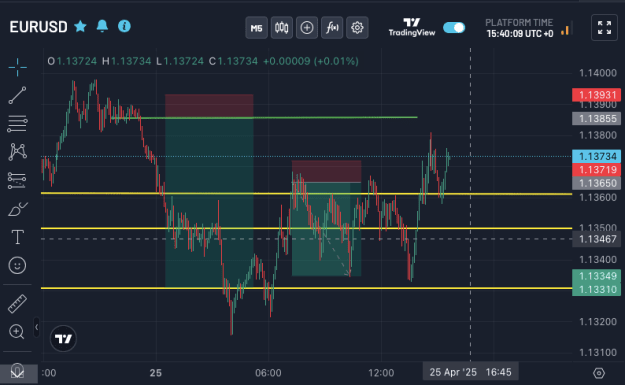Set a price alert with bell icon
This screenshot has height=385, width=625.
pos(102,26)
